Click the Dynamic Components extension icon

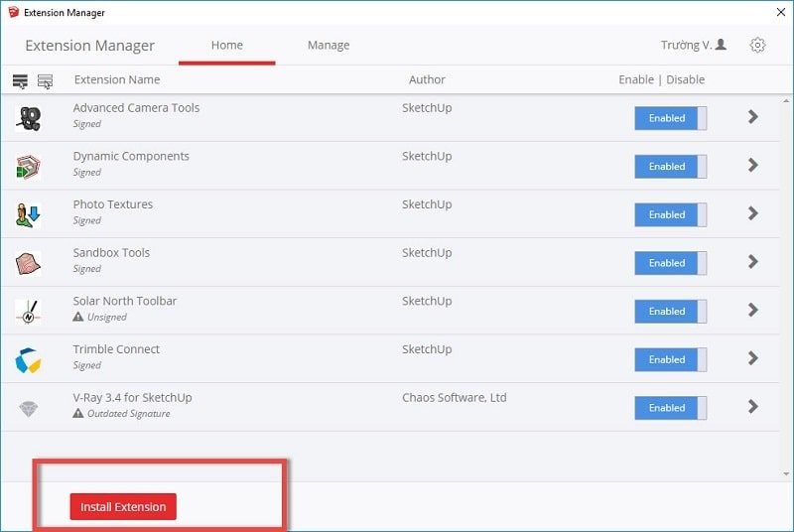click(28, 166)
